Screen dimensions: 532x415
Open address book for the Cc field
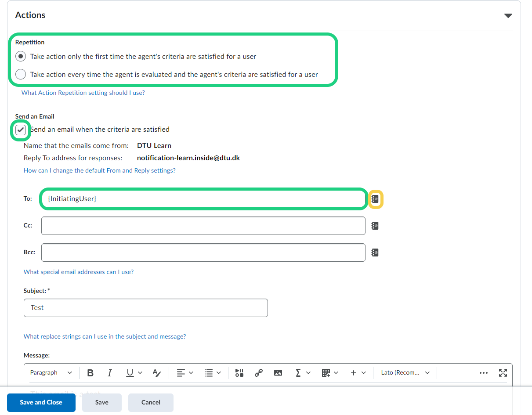[x=375, y=226]
